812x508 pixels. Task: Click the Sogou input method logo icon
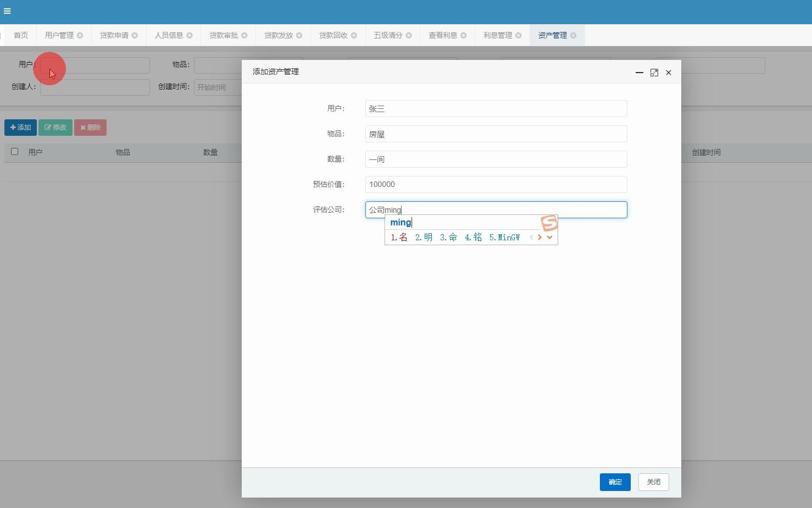point(548,222)
